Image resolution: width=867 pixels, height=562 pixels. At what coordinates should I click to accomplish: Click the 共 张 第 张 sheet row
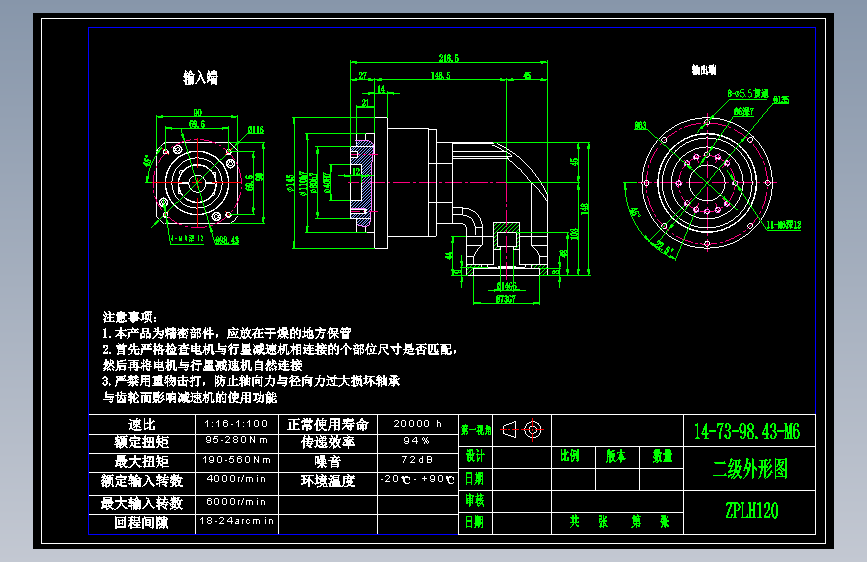tap(619, 522)
